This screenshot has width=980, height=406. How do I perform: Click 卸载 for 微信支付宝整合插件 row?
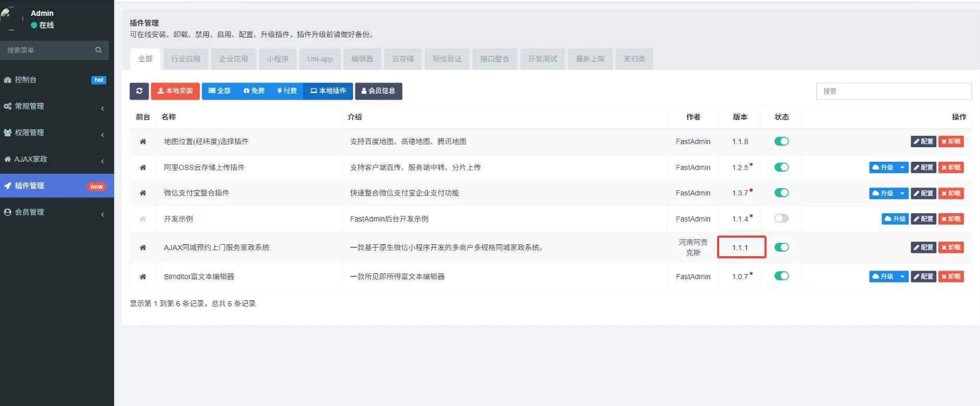coord(951,193)
